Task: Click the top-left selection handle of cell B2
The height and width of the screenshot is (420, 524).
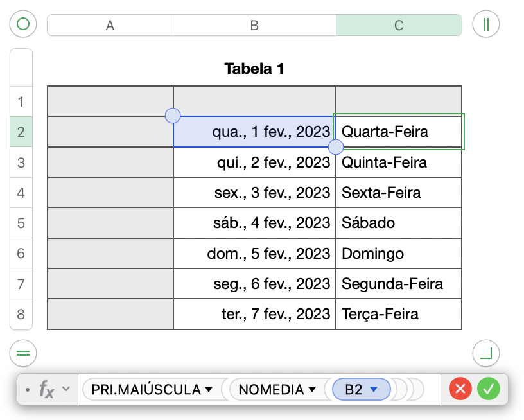Action: click(x=173, y=116)
